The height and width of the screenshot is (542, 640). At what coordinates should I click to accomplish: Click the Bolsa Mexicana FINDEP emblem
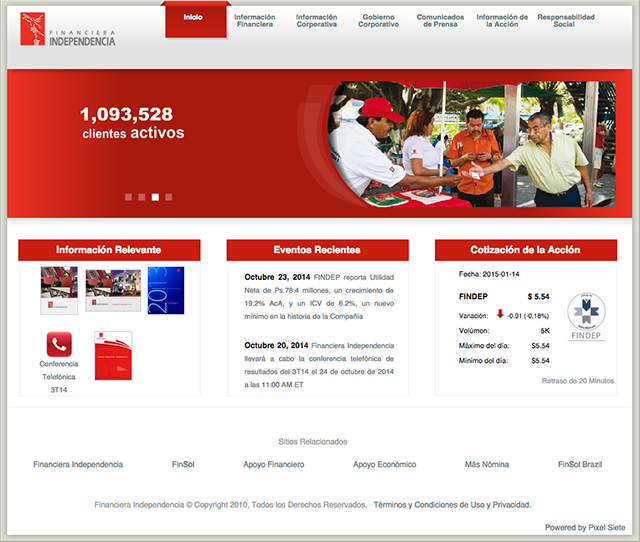tap(587, 316)
